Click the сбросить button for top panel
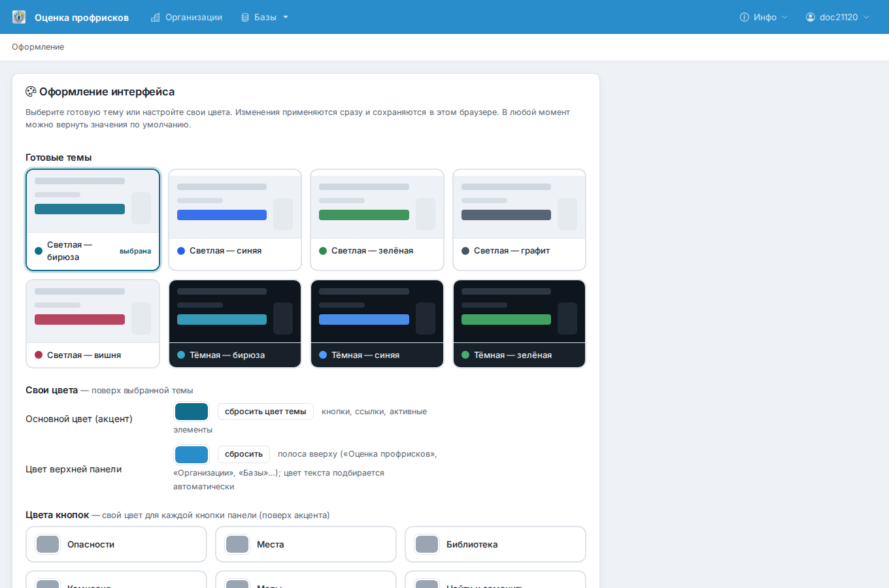 click(x=244, y=454)
